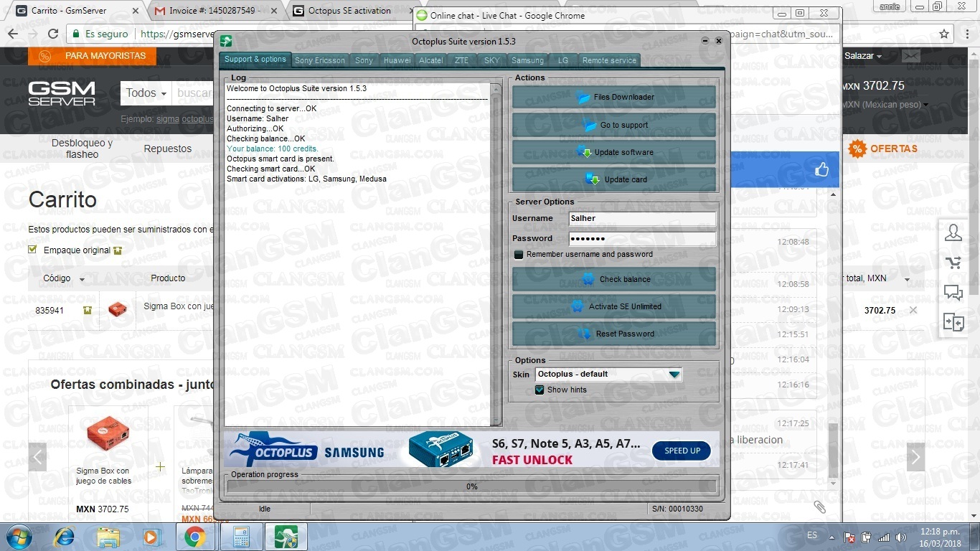Image resolution: width=980 pixels, height=551 pixels.
Task: Open the user profile sidebar icon
Action: (953, 232)
